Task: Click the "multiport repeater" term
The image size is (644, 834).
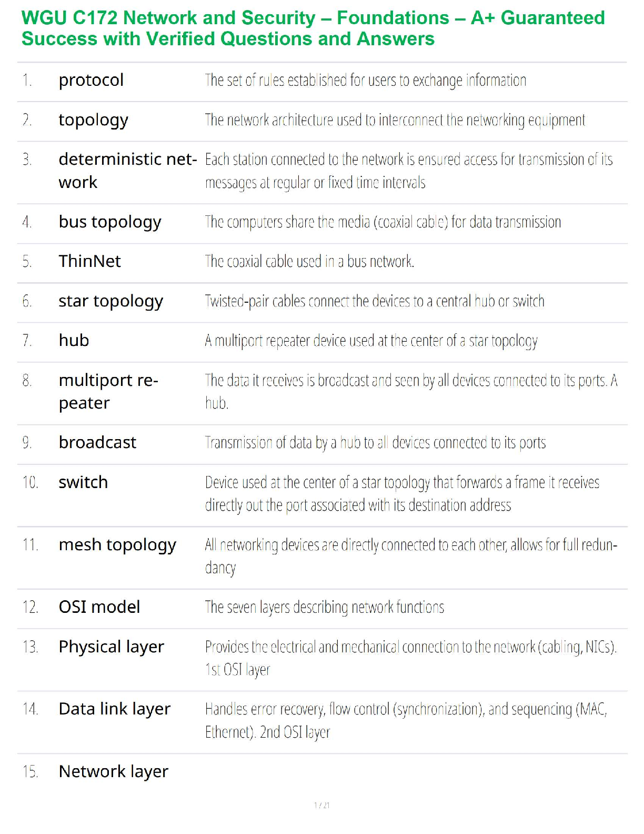Action: point(108,391)
